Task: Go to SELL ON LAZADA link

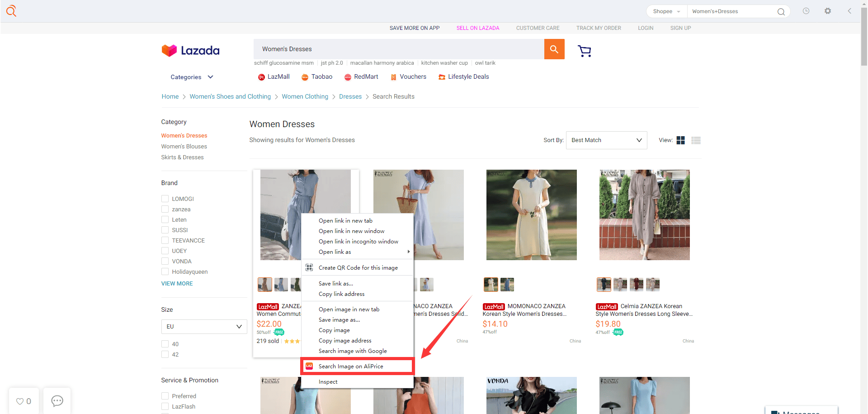Action: point(478,28)
